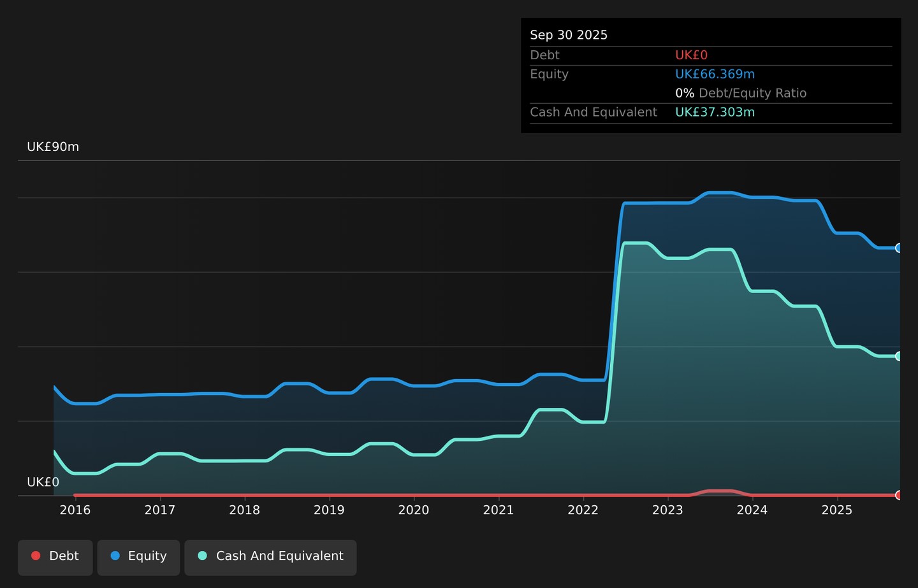Click the 2020 x-axis label
Image resolution: width=918 pixels, height=588 pixels.
(414, 510)
